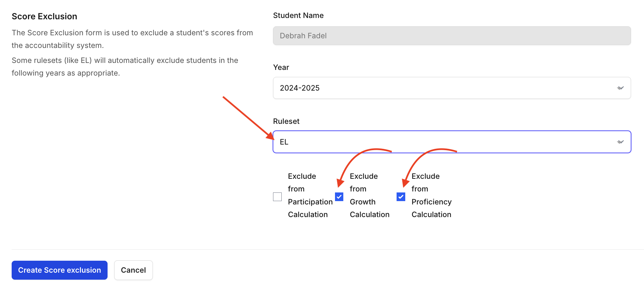Click the Student Name field label
This screenshot has height=289, width=644.
[298, 16]
